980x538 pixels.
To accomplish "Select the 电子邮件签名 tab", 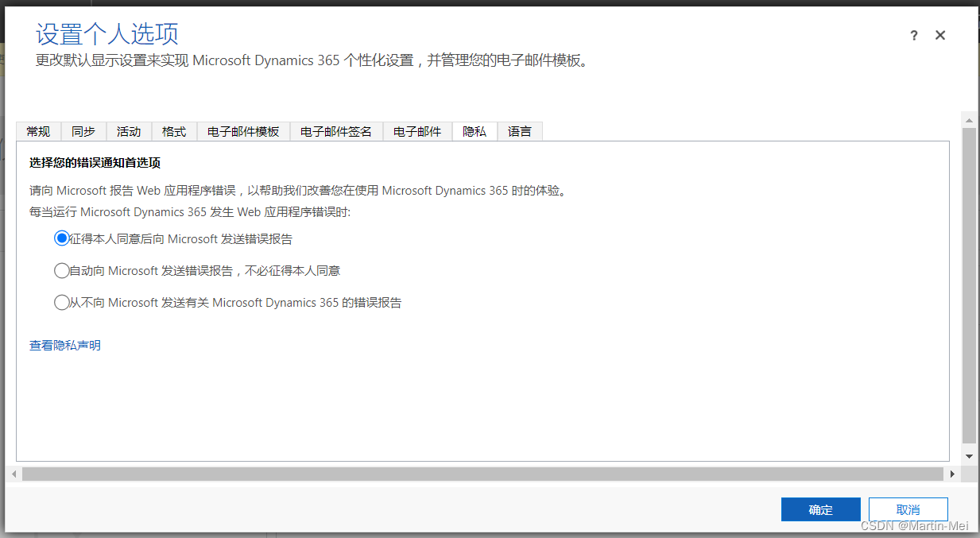I will (x=336, y=131).
